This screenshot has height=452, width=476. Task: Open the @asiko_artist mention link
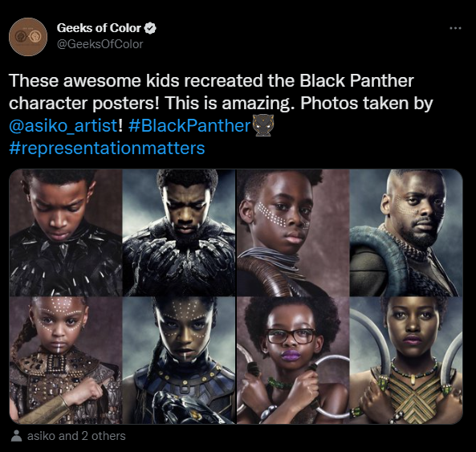coord(63,126)
